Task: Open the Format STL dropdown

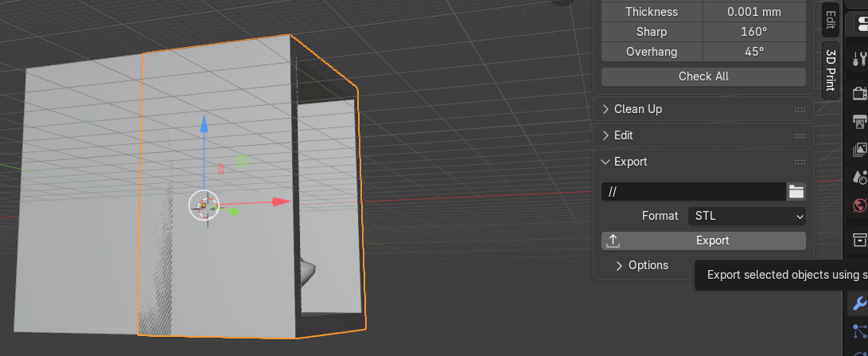Action: click(747, 217)
